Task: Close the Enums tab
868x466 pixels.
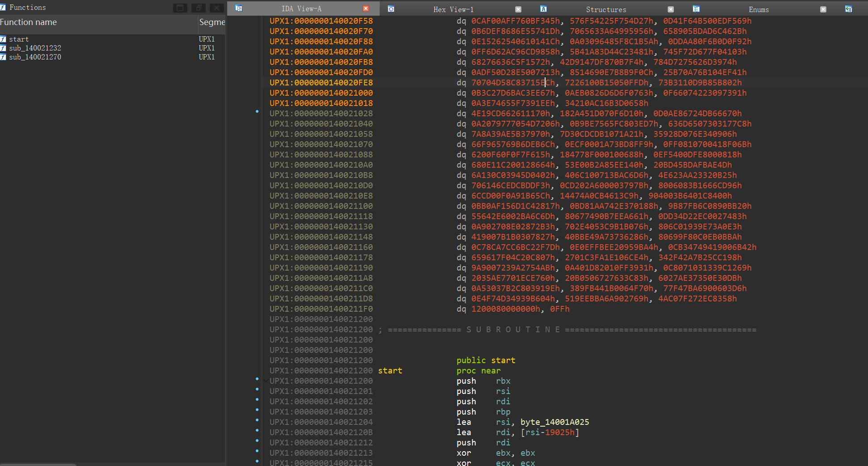Action: pos(823,9)
